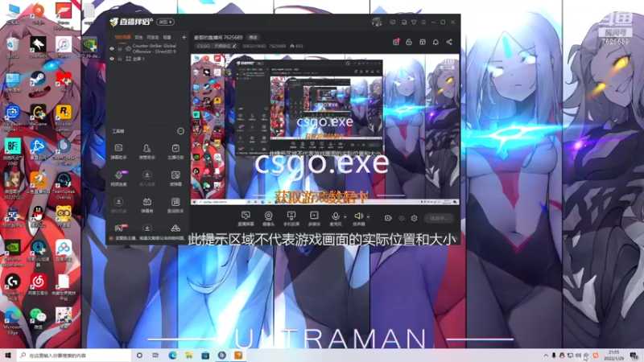The image size is (644, 362).
Task: Open Microsoft Edge from the taskbar
Action: coord(172,355)
